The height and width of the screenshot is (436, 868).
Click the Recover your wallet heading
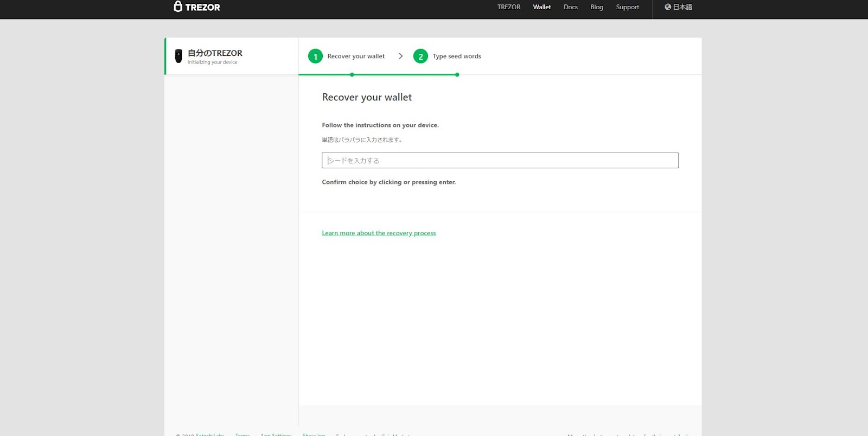367,97
